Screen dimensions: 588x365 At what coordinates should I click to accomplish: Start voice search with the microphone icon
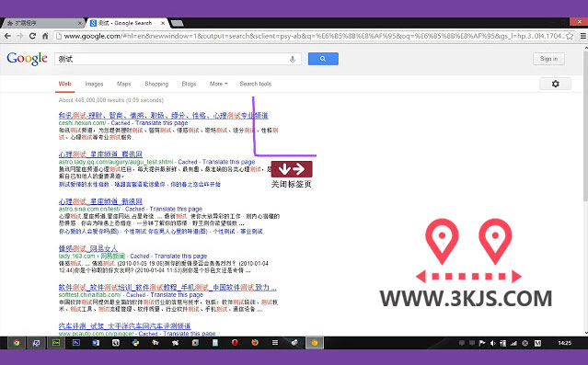[x=293, y=59]
